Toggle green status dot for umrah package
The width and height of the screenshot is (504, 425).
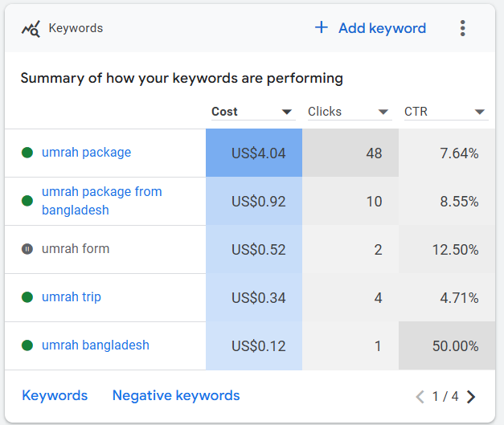point(27,153)
